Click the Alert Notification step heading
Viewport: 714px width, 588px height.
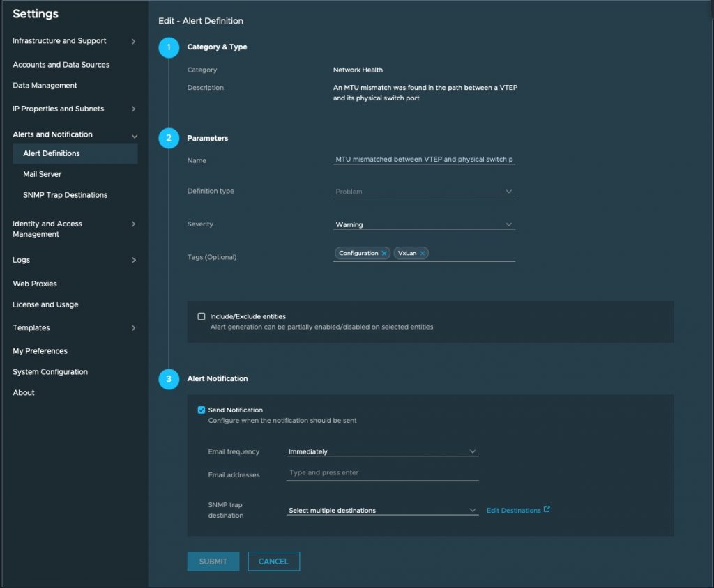pyautogui.click(x=218, y=379)
